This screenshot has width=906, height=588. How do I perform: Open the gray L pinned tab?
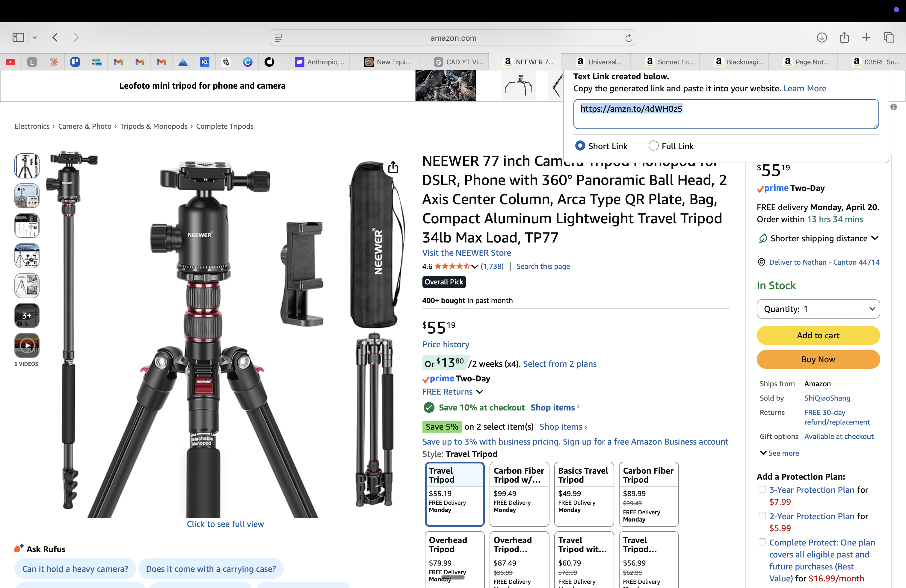pyautogui.click(x=32, y=62)
